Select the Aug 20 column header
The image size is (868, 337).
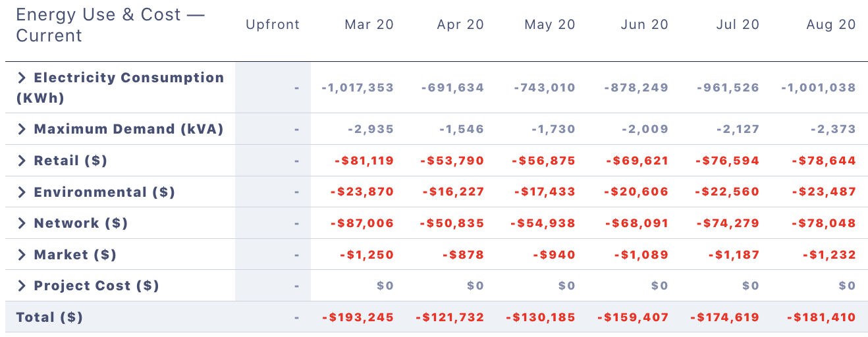click(x=831, y=25)
